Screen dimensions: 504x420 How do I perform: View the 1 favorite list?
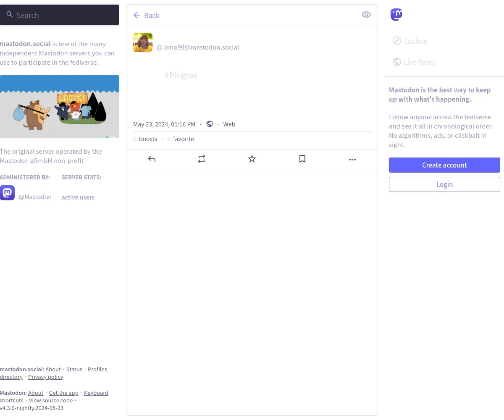click(181, 139)
